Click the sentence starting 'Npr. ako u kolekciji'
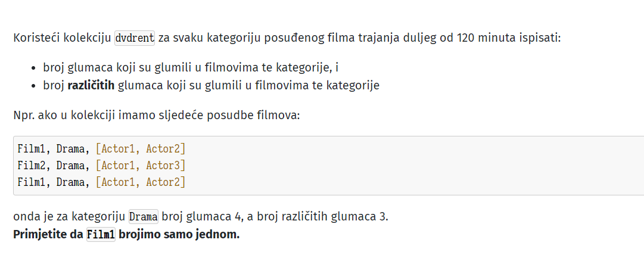644x255 pixels. point(157,115)
